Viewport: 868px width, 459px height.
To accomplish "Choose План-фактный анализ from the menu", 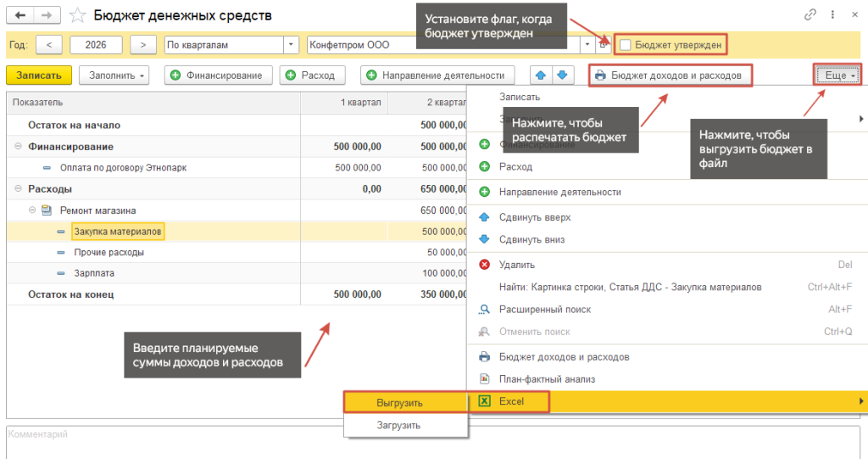I will (547, 379).
